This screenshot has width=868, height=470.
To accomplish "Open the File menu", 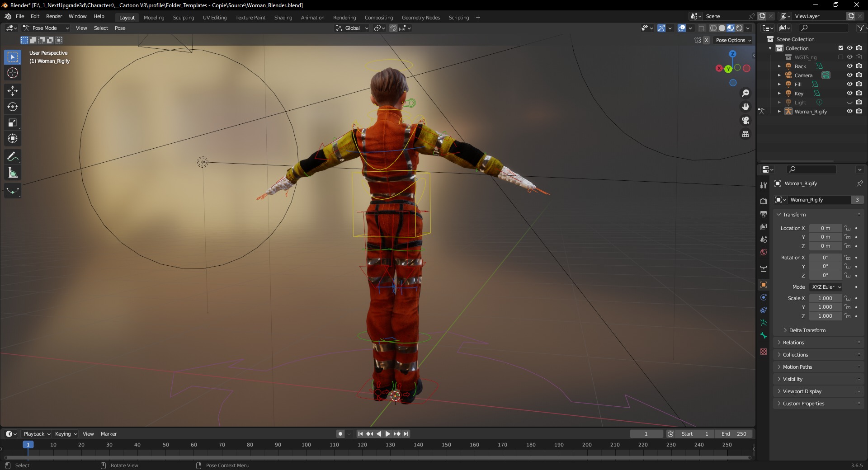I will (20, 16).
